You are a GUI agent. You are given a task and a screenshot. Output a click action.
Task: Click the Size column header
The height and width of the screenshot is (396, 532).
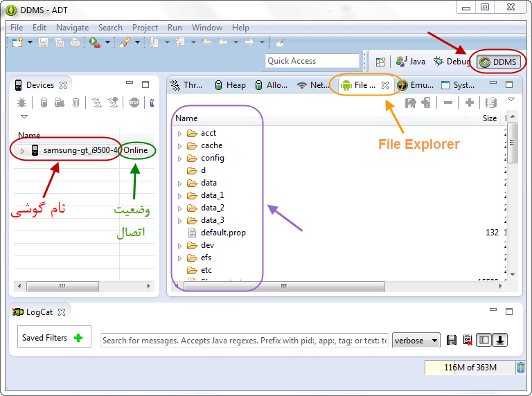(x=489, y=118)
